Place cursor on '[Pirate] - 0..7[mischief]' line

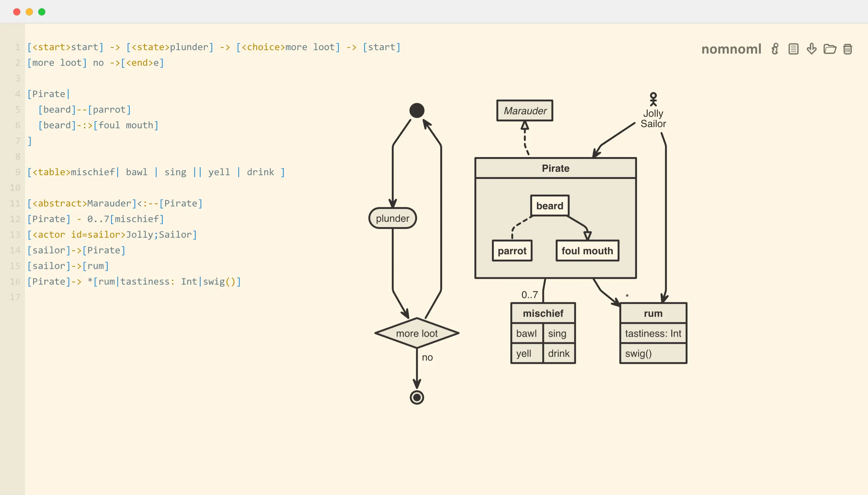point(95,219)
